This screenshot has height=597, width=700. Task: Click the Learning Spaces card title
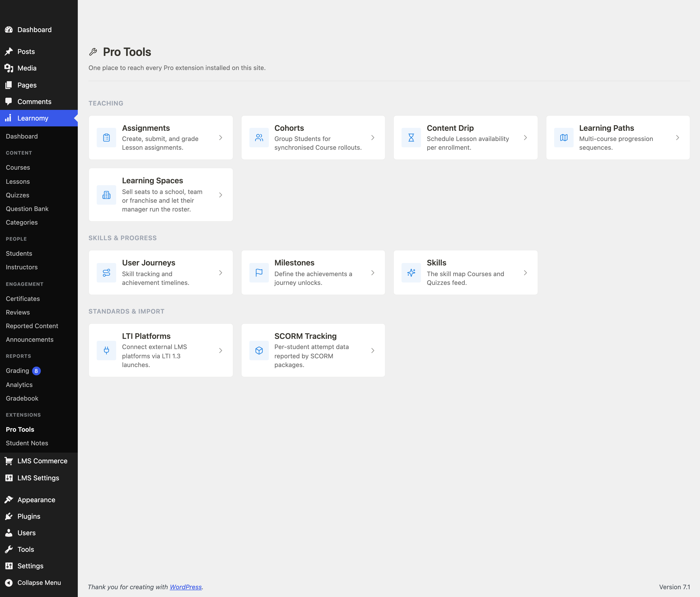click(x=152, y=180)
